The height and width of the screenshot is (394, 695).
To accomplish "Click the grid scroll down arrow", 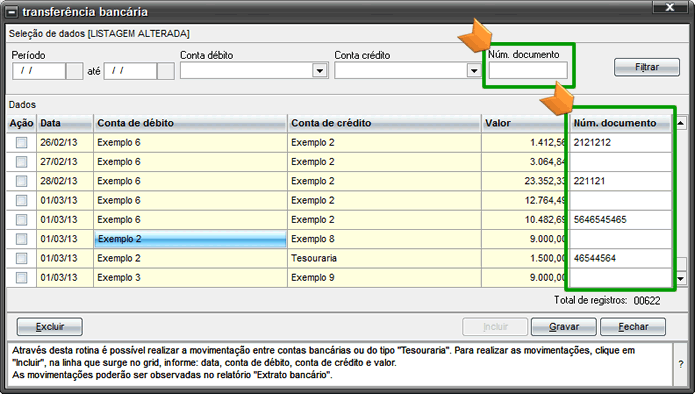I will coord(681,279).
